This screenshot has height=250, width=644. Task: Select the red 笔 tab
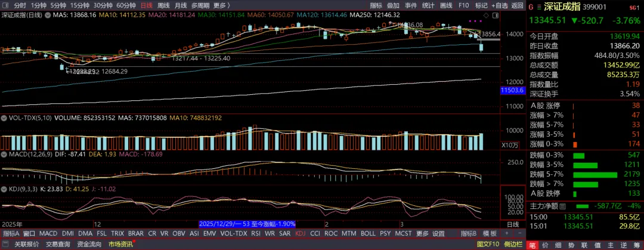(x=532, y=245)
